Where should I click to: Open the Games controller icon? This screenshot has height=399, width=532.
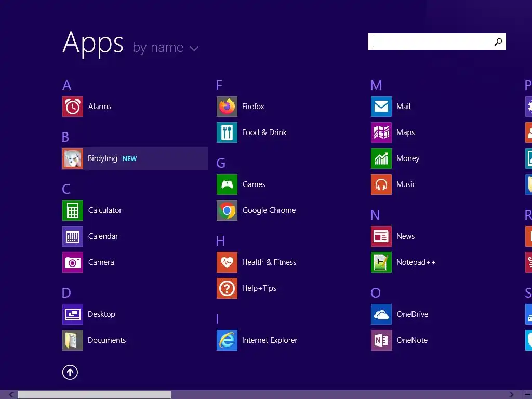(227, 184)
